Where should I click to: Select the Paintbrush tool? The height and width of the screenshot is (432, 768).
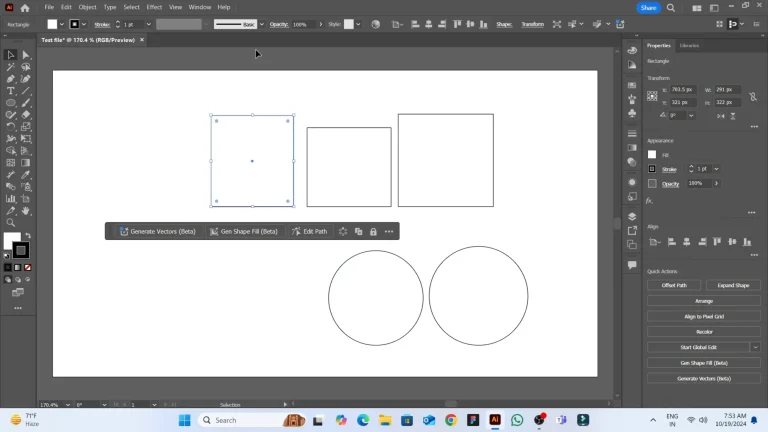[x=26, y=103]
